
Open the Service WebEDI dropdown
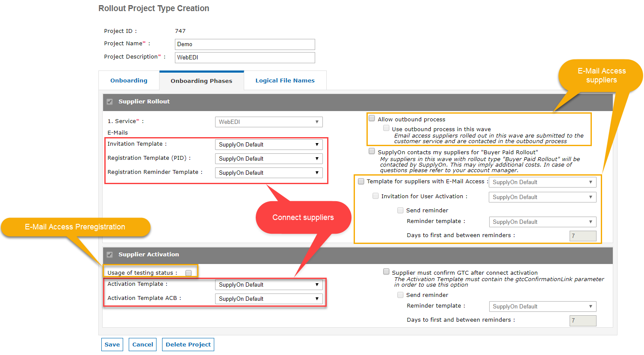point(269,122)
